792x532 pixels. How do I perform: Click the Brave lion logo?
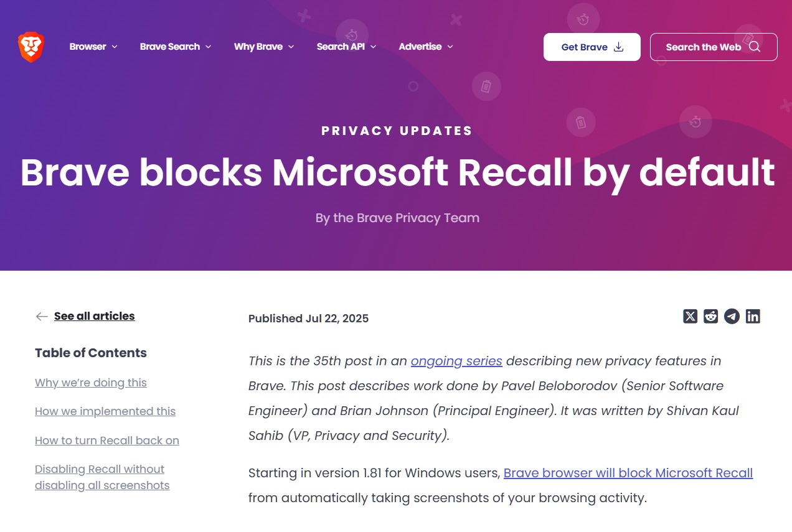point(31,47)
